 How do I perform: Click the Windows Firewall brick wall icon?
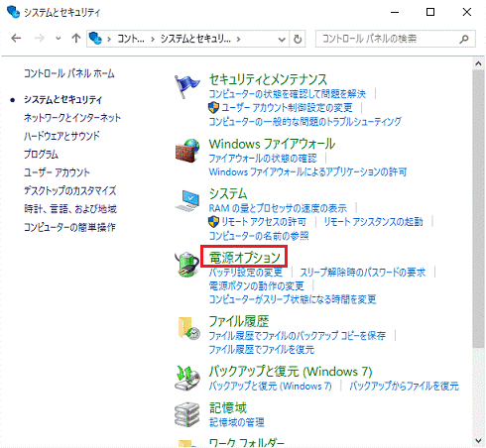pos(187,151)
